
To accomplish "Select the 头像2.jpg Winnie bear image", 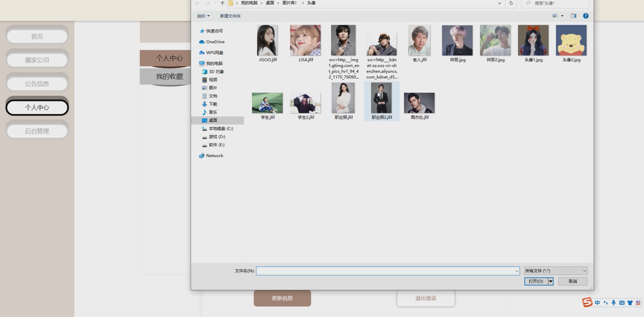I will 571,44.
